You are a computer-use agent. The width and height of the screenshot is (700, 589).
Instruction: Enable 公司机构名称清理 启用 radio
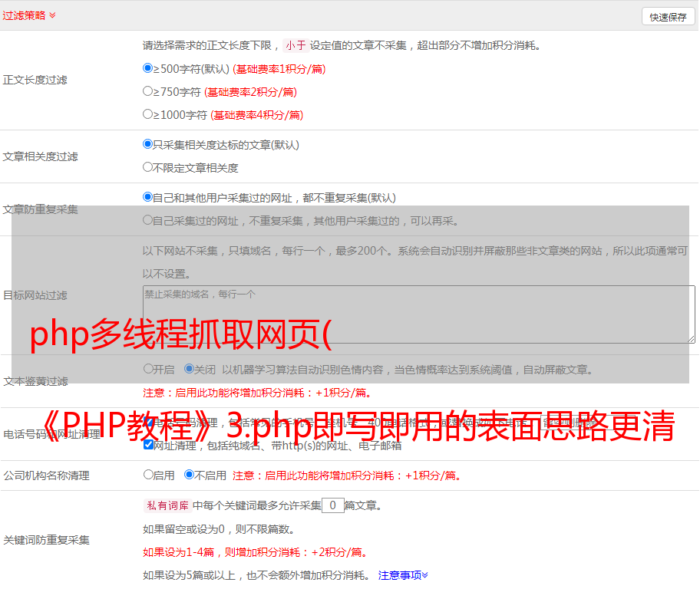pos(148,474)
